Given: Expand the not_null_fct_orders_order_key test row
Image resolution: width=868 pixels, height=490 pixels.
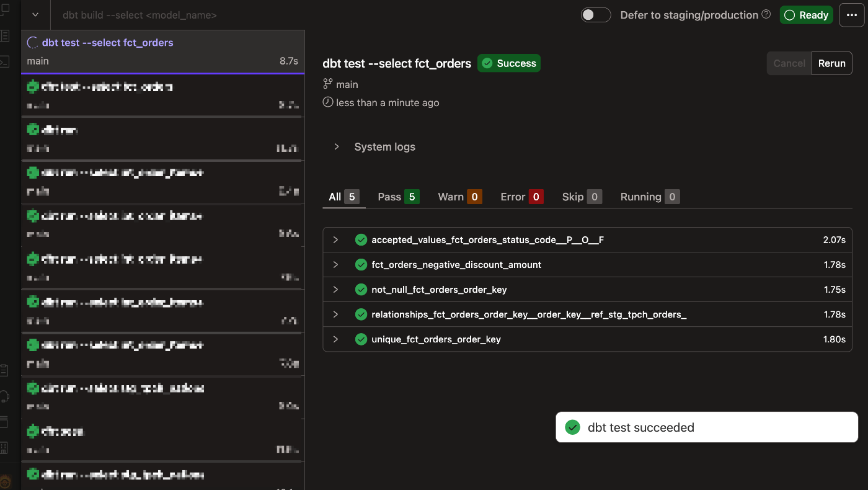Looking at the screenshot, I should tap(335, 290).
